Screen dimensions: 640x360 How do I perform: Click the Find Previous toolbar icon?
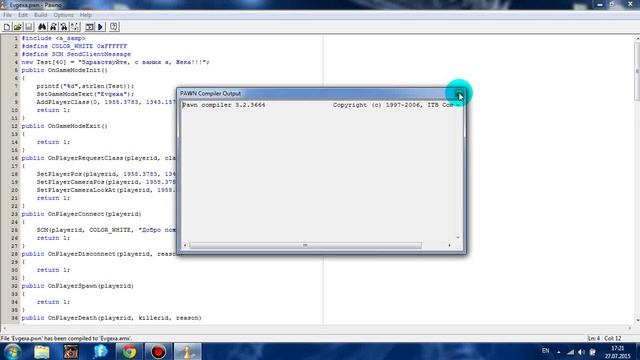(x=64, y=27)
